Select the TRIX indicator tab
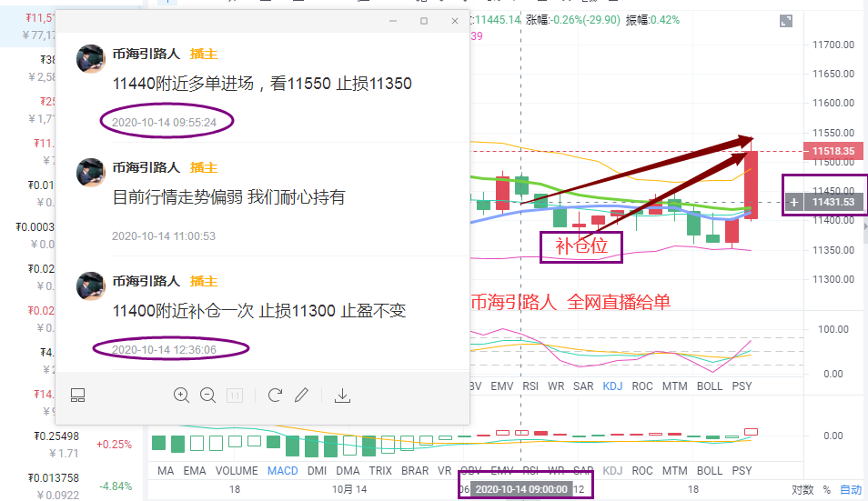This screenshot has width=868, height=501. click(380, 471)
